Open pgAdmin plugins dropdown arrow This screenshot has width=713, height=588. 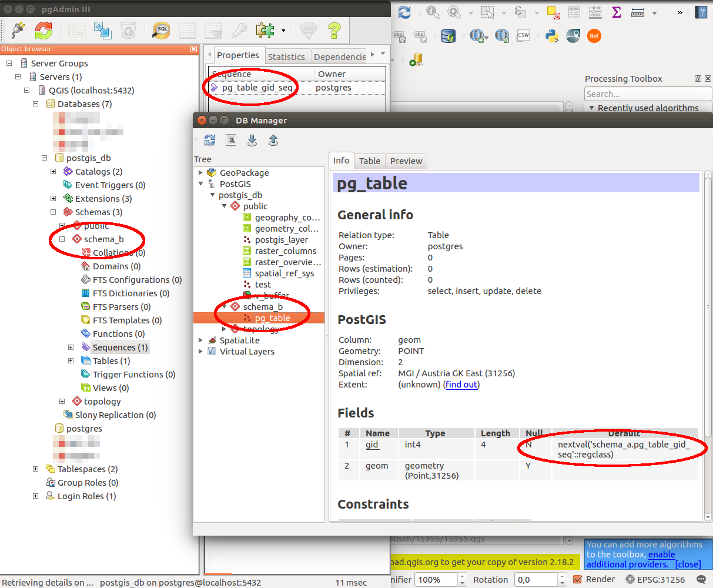tap(283, 31)
